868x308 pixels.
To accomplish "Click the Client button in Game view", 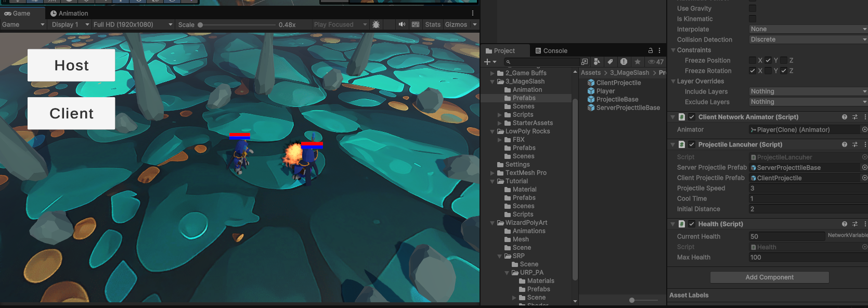I will click(71, 113).
